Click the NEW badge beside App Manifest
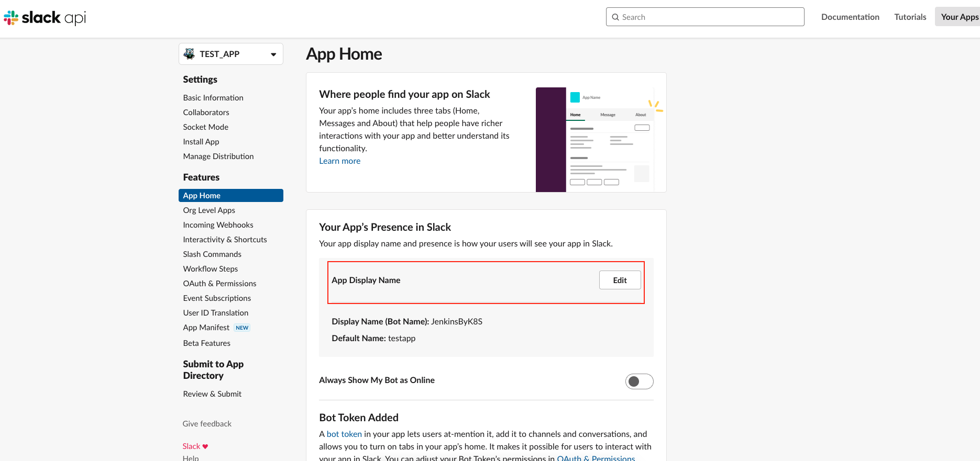The image size is (980, 461). point(242,328)
